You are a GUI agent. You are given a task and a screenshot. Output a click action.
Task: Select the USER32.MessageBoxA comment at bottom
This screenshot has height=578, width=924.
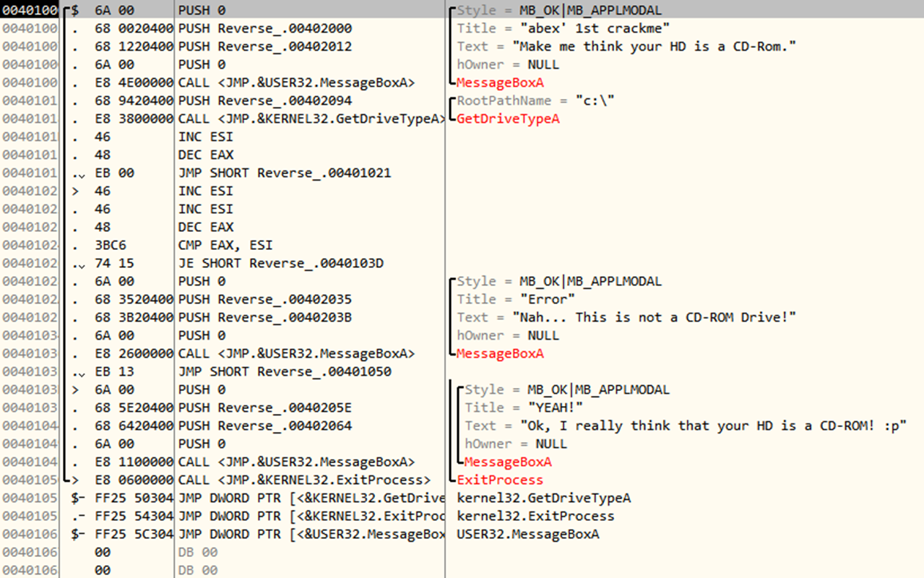528,534
